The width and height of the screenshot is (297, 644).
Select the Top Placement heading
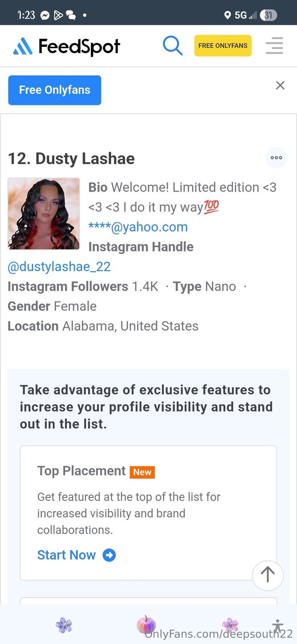pos(81,471)
